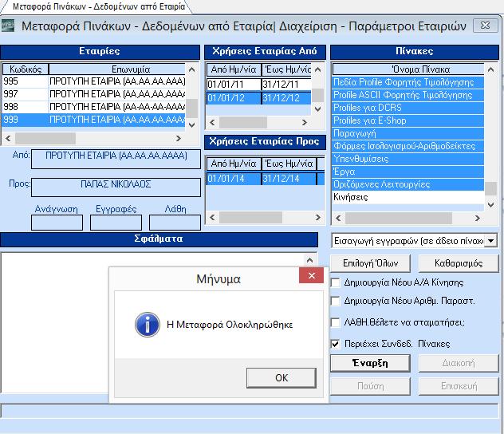The image size is (504, 434).
Task: Click the application logo icon in title bar
Action: coord(7,26)
